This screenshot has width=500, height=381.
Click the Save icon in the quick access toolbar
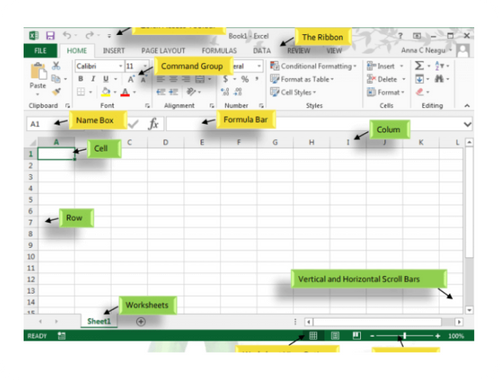pos(50,36)
